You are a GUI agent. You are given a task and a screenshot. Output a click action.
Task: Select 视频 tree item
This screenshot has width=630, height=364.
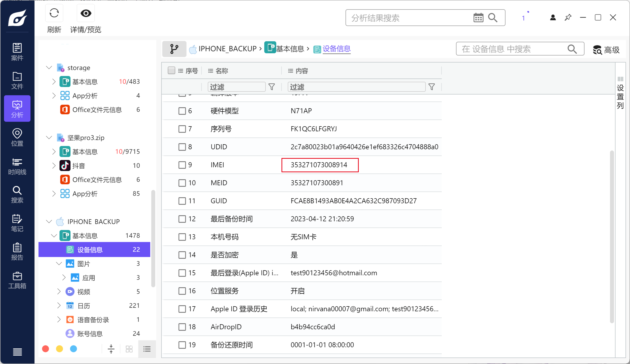(x=94, y=291)
